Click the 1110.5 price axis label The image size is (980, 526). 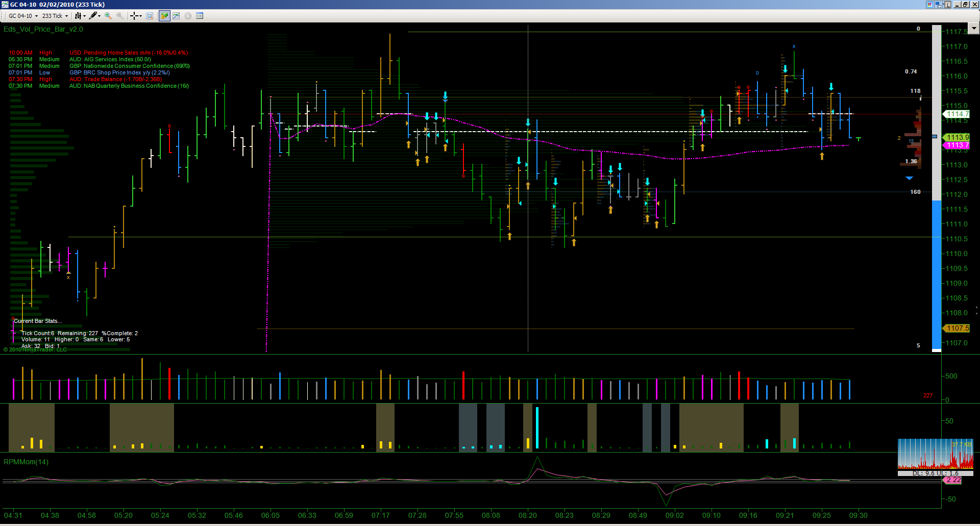(957, 239)
